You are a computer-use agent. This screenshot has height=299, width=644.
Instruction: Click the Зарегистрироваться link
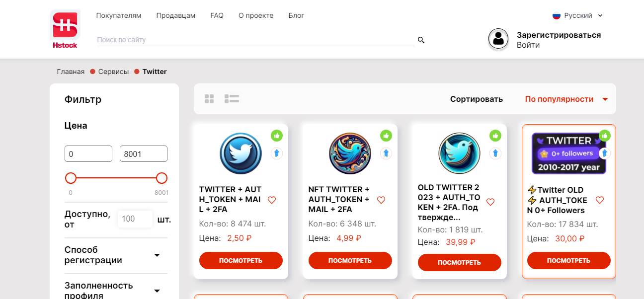(x=559, y=35)
